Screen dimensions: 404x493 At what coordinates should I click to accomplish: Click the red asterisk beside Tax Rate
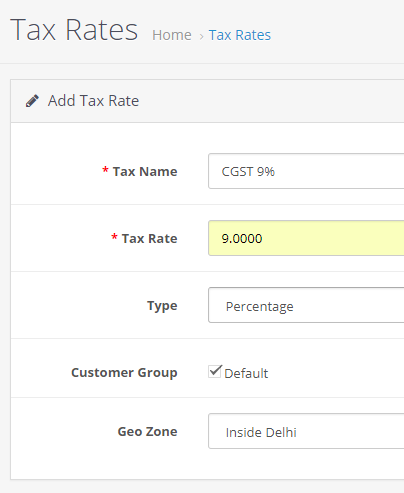(x=114, y=237)
